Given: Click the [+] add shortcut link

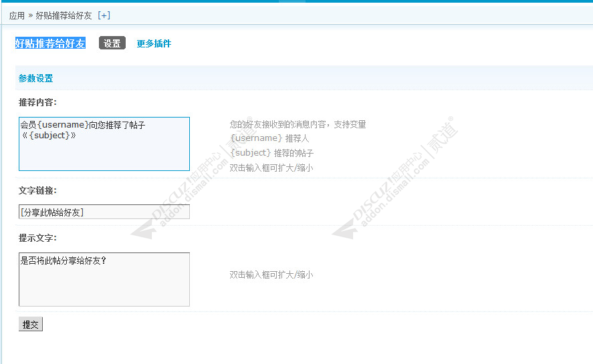Looking at the screenshot, I should (x=104, y=15).
